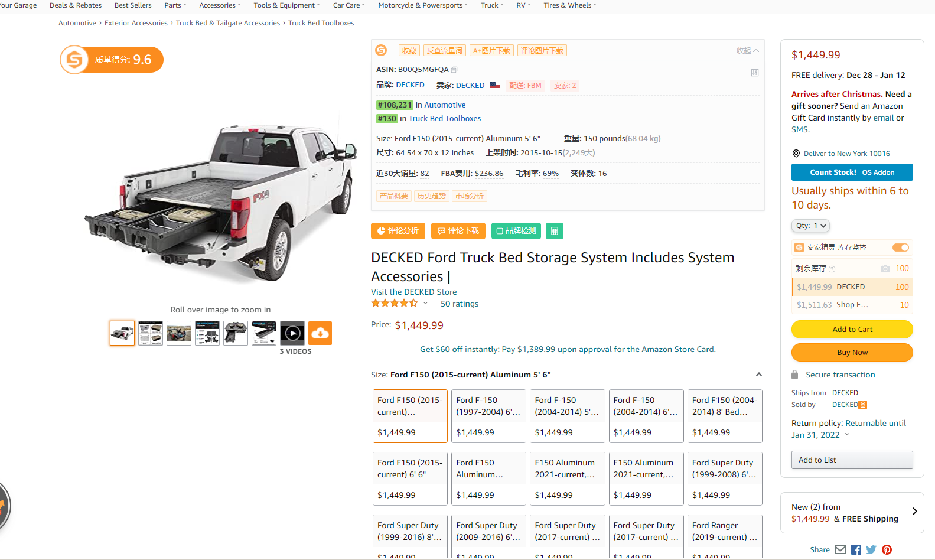The height and width of the screenshot is (560, 935).
Task: Collapse the panel with 收起 control
Action: coord(747,51)
